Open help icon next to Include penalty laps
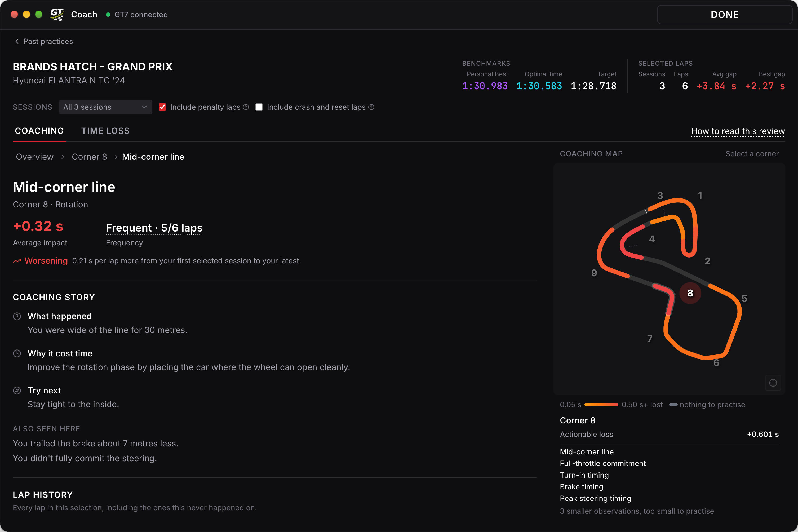The width and height of the screenshot is (798, 532). click(x=246, y=107)
